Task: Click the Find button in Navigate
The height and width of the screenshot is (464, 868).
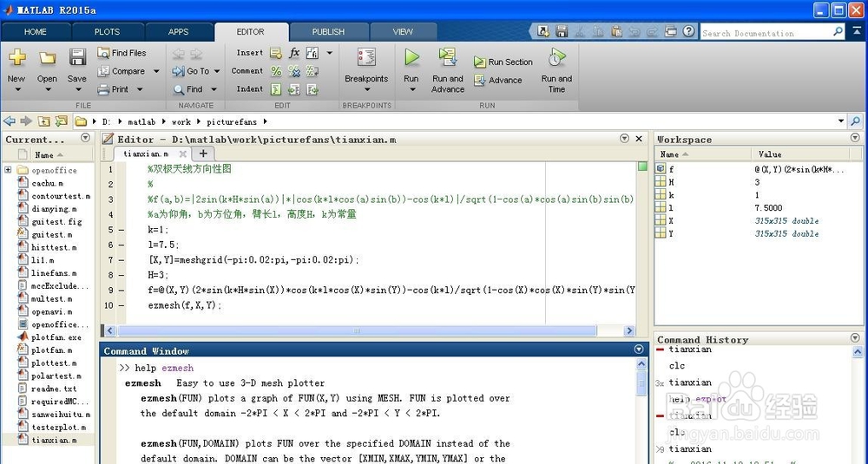Action: coord(187,89)
